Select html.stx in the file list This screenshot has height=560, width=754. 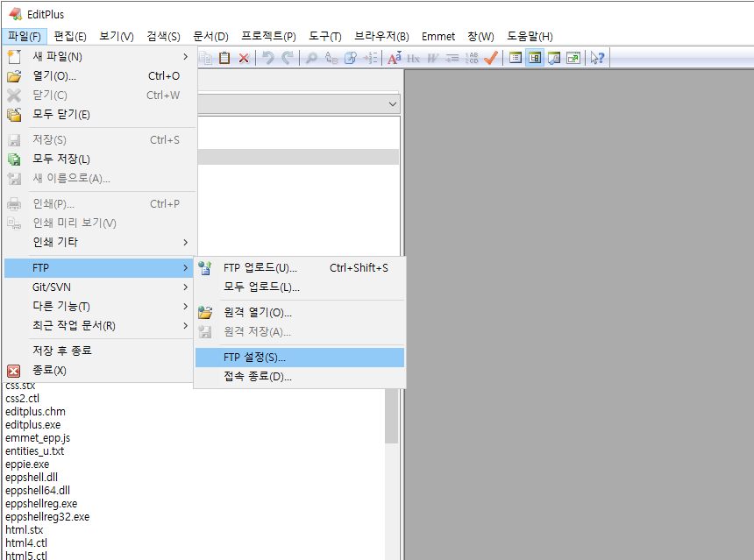tap(24, 530)
